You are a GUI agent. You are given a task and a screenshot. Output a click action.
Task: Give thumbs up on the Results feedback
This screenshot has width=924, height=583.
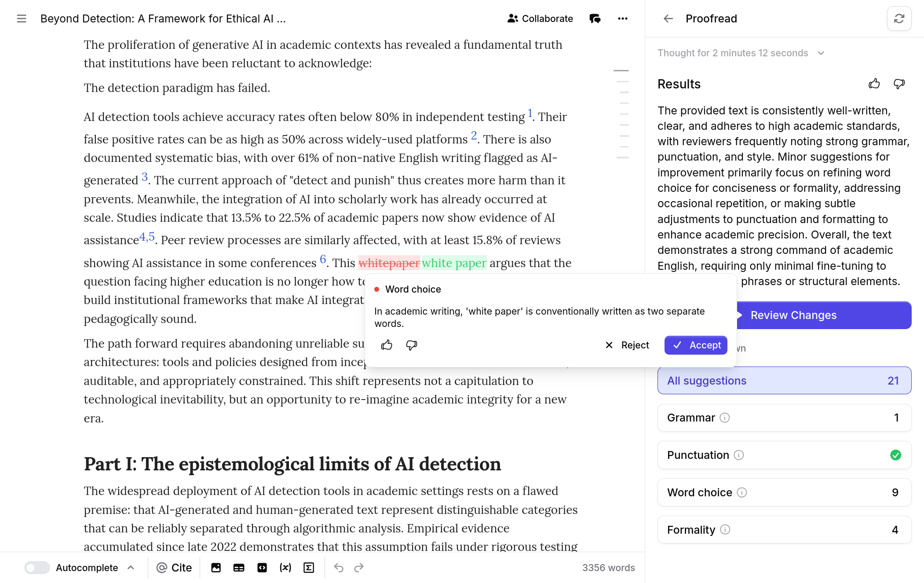tap(874, 84)
